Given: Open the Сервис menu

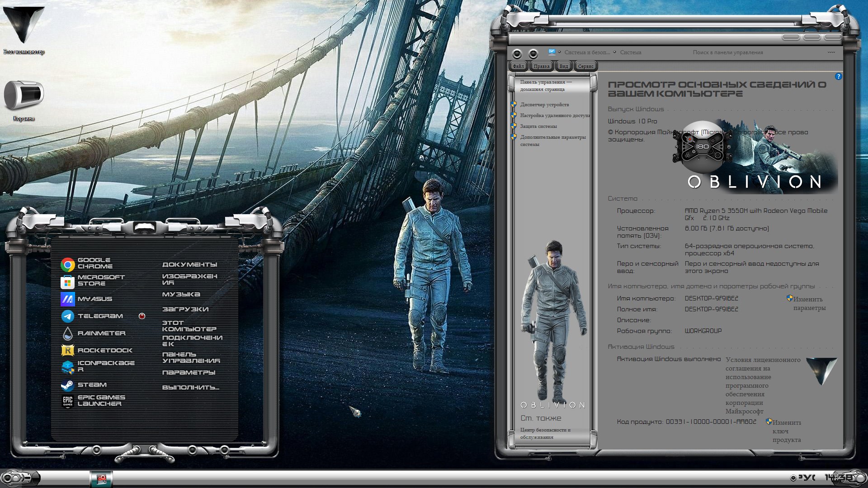Looking at the screenshot, I should click(585, 66).
